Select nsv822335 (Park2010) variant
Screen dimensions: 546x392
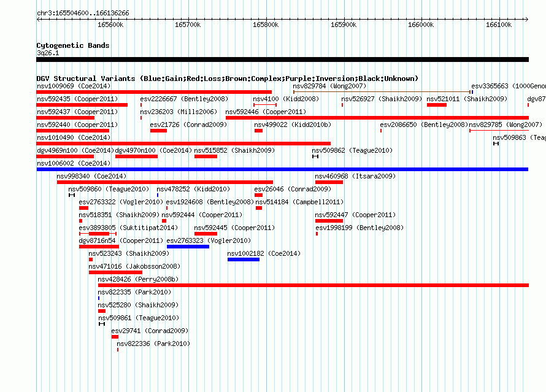(134, 292)
